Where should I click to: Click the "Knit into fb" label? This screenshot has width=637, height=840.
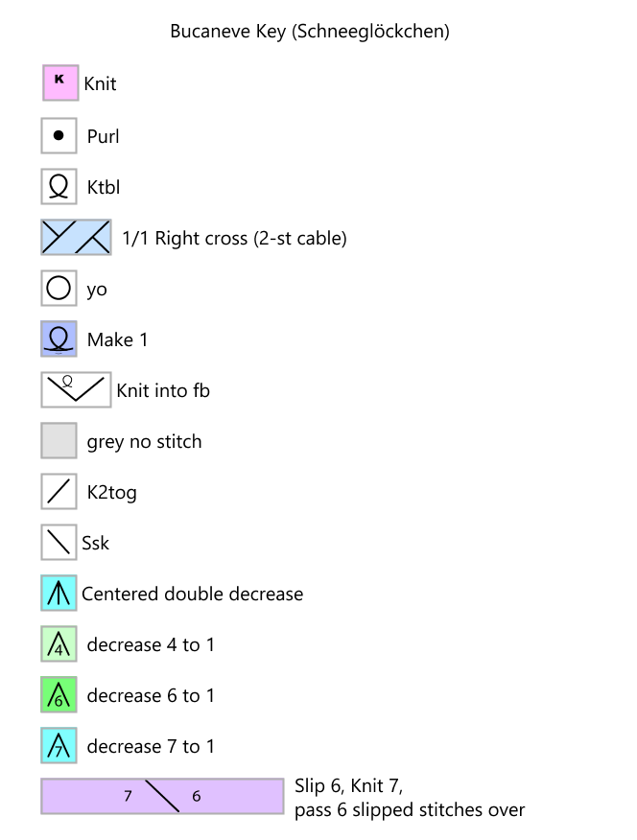[x=163, y=390]
